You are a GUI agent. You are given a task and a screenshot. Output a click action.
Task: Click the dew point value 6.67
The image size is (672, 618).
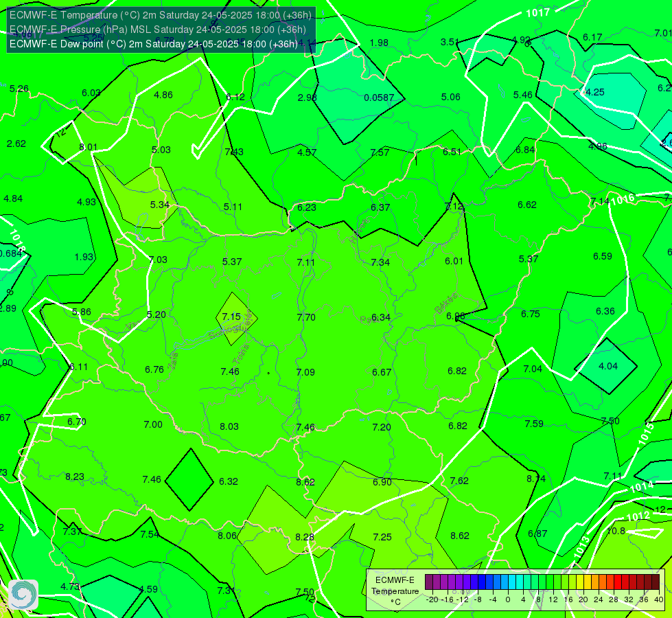point(382,372)
